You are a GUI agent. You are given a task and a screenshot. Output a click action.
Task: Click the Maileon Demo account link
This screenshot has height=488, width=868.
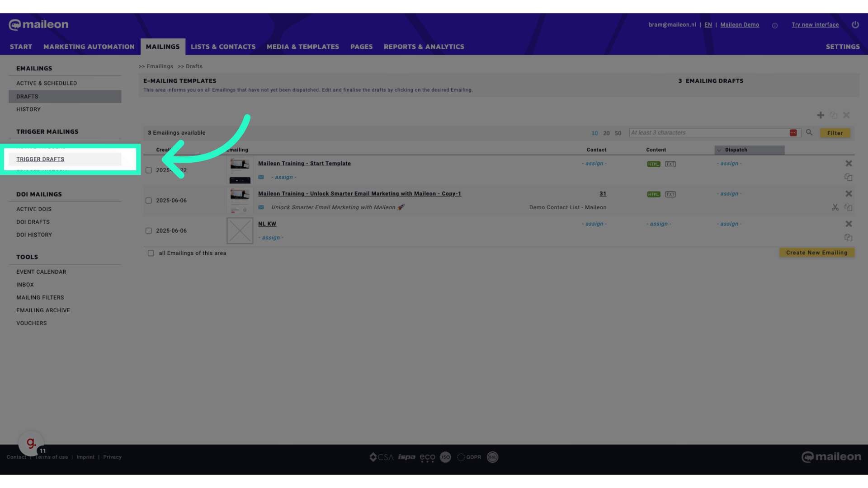tap(740, 25)
